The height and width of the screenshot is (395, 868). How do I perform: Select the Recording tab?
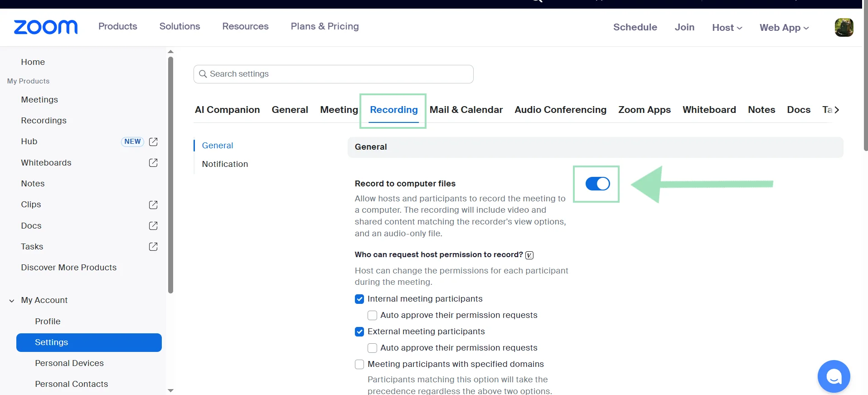coord(394,110)
